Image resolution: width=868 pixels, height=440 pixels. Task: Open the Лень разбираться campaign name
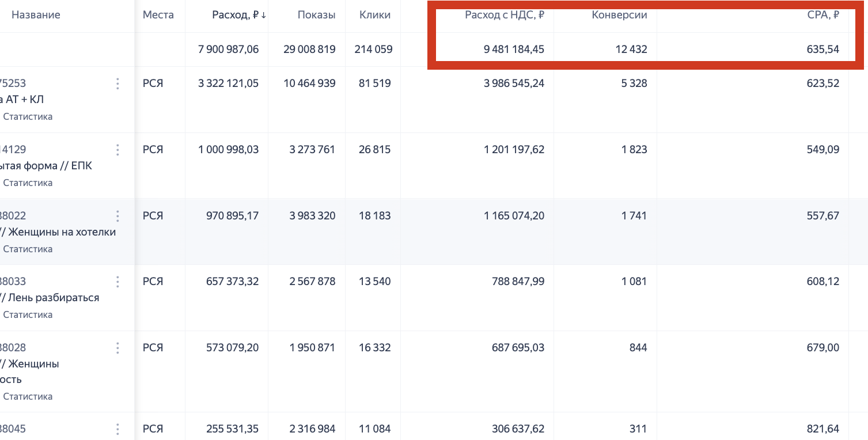coord(51,298)
